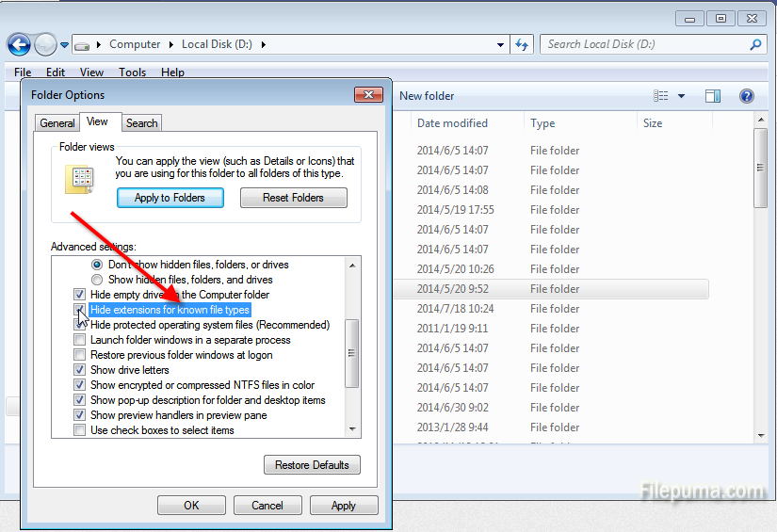Viewport: 777px width, 532px height.
Task: Click the Change your view icon
Action: pos(661,96)
